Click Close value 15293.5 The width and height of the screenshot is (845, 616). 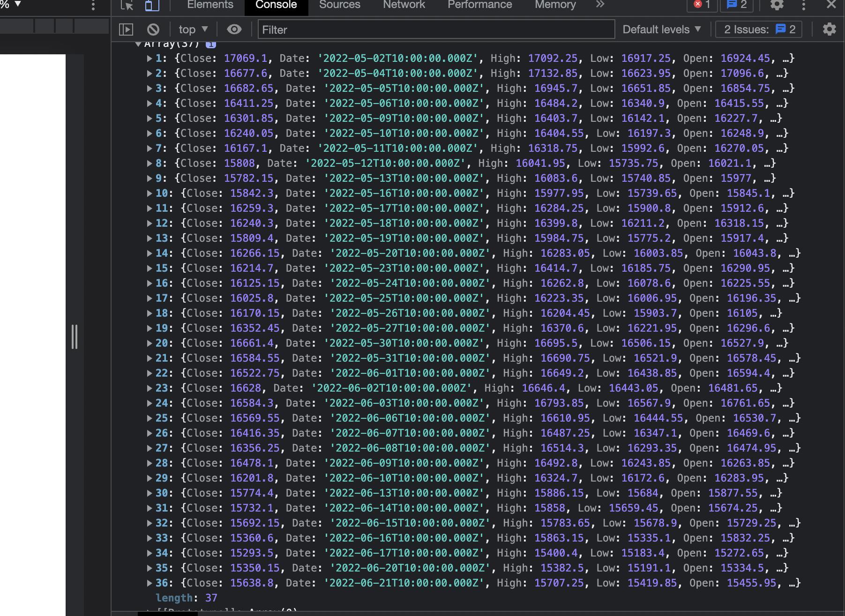[x=252, y=553]
